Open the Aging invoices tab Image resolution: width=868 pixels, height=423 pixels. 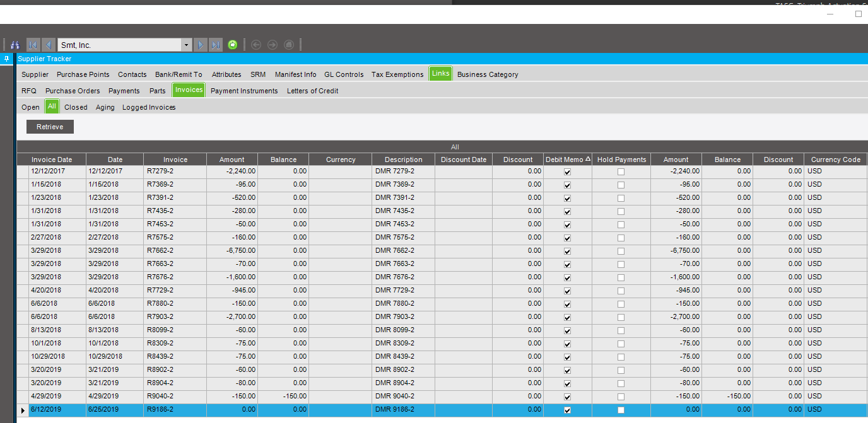coord(105,107)
